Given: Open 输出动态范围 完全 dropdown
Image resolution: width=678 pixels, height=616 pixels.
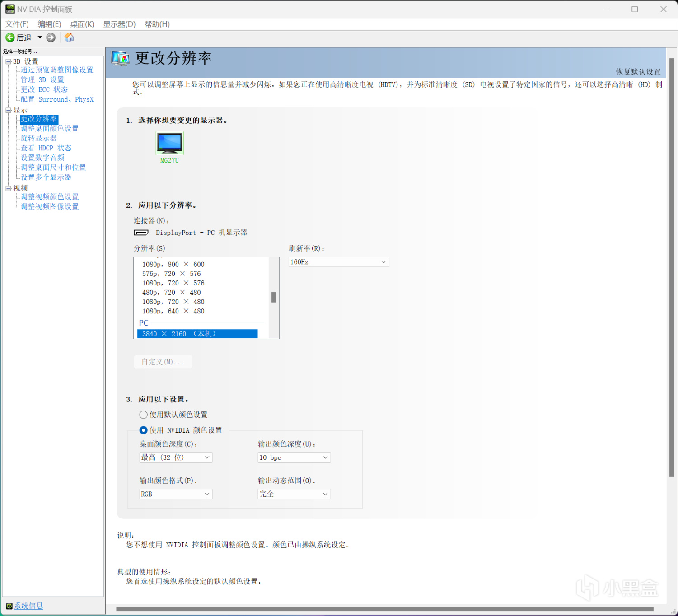Looking at the screenshot, I should point(294,494).
